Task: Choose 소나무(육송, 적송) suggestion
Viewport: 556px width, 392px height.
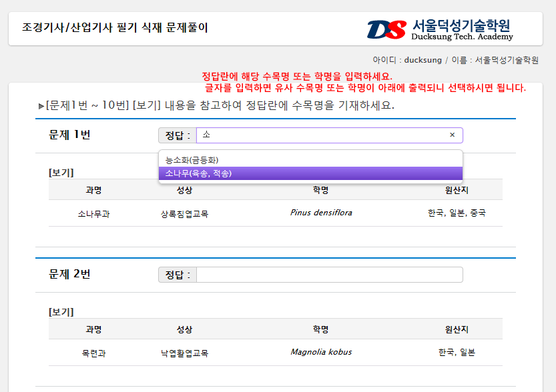Action: click(310, 173)
